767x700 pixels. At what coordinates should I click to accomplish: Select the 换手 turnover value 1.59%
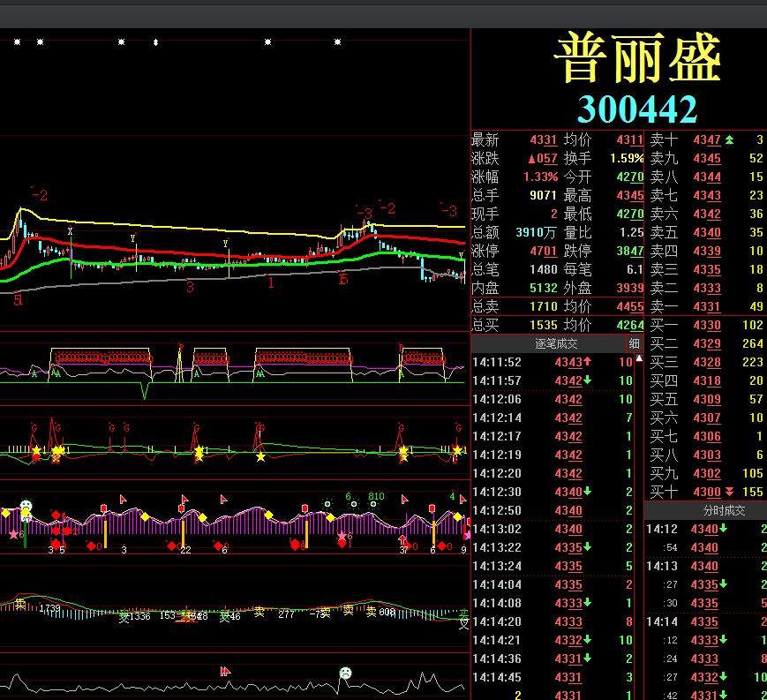click(627, 159)
